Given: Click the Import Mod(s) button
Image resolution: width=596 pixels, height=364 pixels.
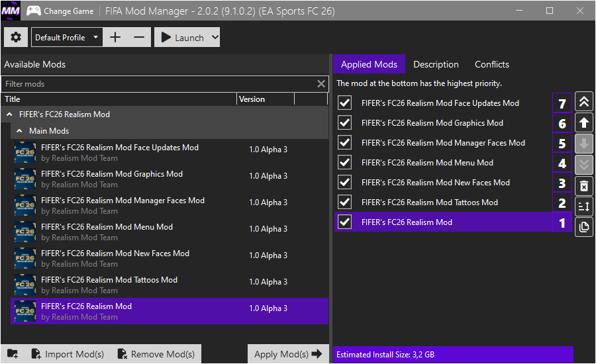Looking at the screenshot, I should click(67, 354).
